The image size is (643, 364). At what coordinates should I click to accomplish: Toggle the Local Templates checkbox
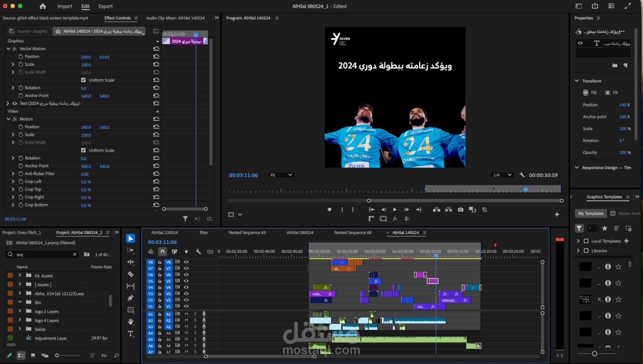click(586, 241)
